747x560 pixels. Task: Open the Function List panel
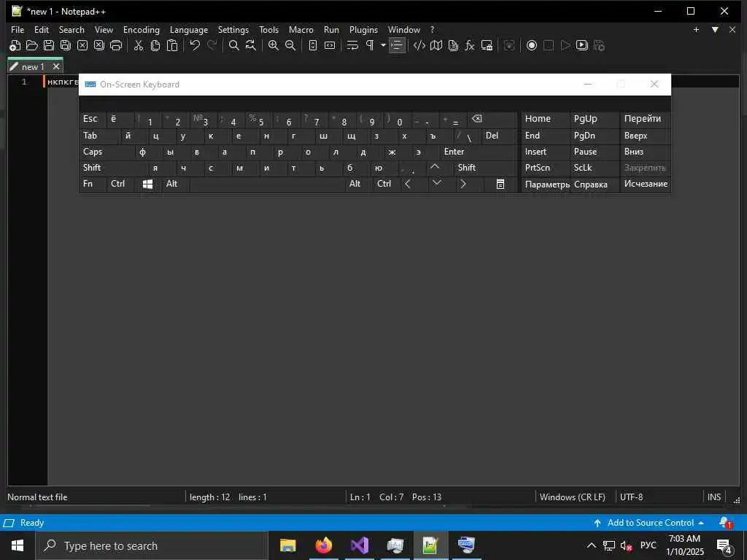(x=470, y=46)
